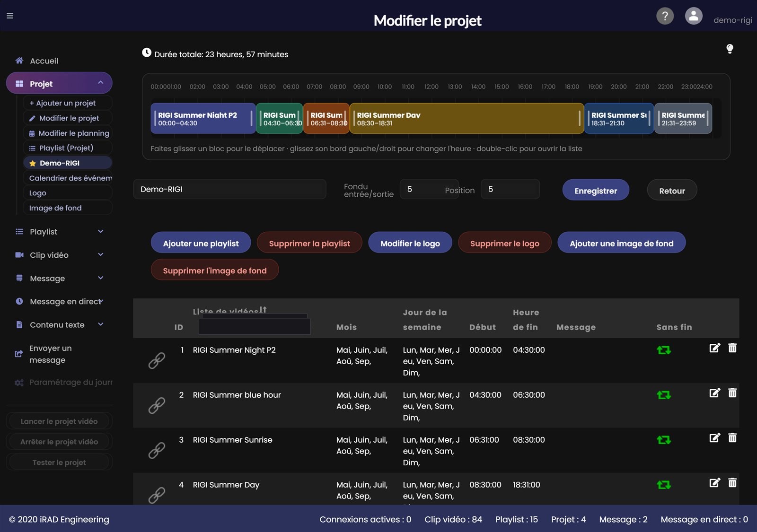Click the Enregistrer button
Viewport: 757px width, 532px height.
(x=596, y=190)
